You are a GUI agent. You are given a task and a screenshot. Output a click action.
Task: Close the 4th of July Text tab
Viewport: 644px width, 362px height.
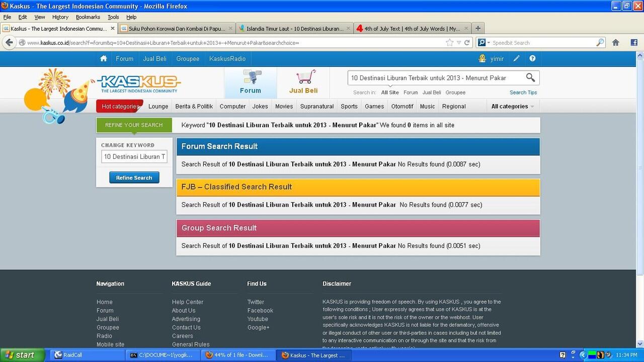(466, 29)
